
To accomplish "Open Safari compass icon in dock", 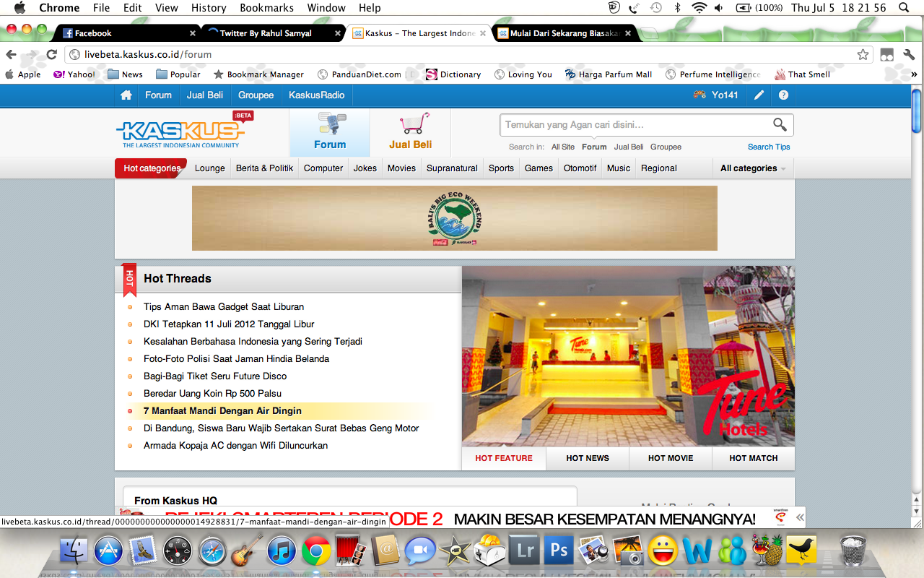I will coord(213,551).
